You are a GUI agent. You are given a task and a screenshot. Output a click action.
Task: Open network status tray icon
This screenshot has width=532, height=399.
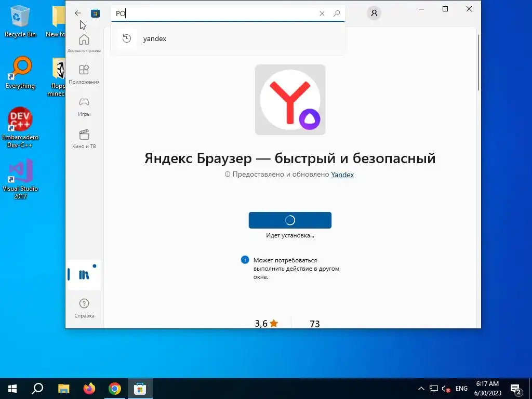[x=434, y=389]
